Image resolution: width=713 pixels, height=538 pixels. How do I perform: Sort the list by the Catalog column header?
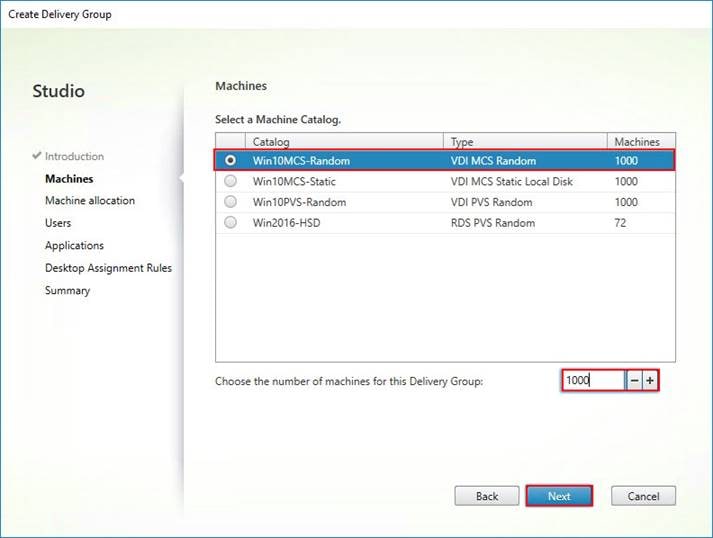coord(344,141)
